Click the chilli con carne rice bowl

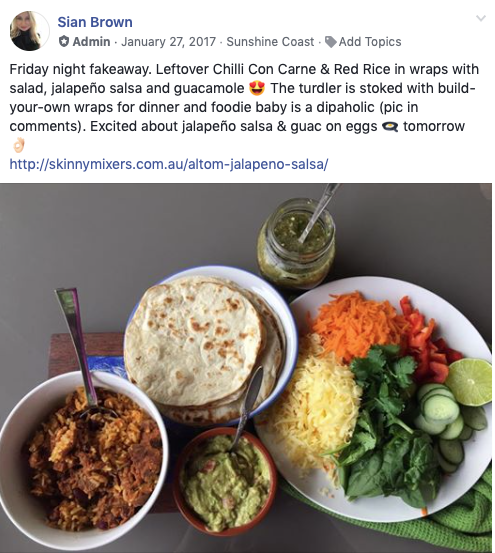(84, 458)
